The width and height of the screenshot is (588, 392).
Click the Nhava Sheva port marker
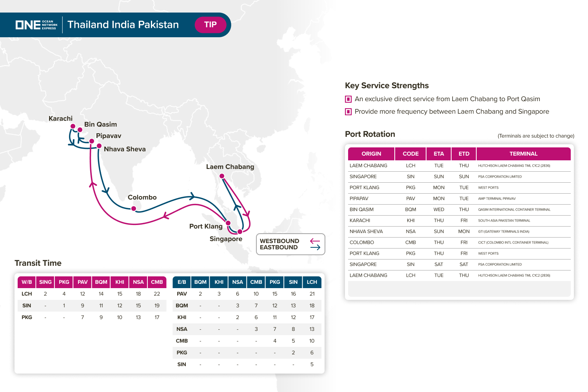[99, 146]
